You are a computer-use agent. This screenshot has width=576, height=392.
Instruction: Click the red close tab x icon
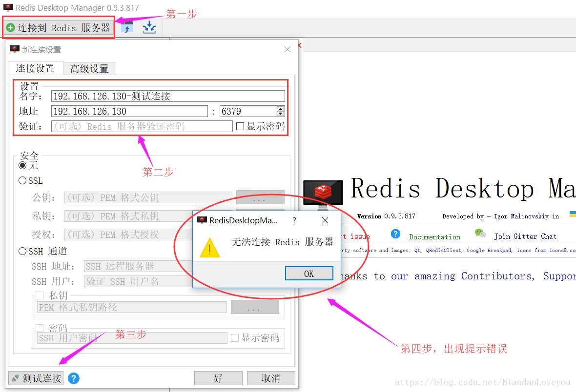[x=300, y=45]
